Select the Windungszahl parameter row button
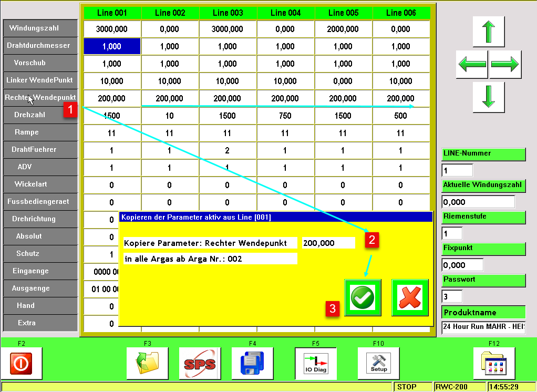 40,28
